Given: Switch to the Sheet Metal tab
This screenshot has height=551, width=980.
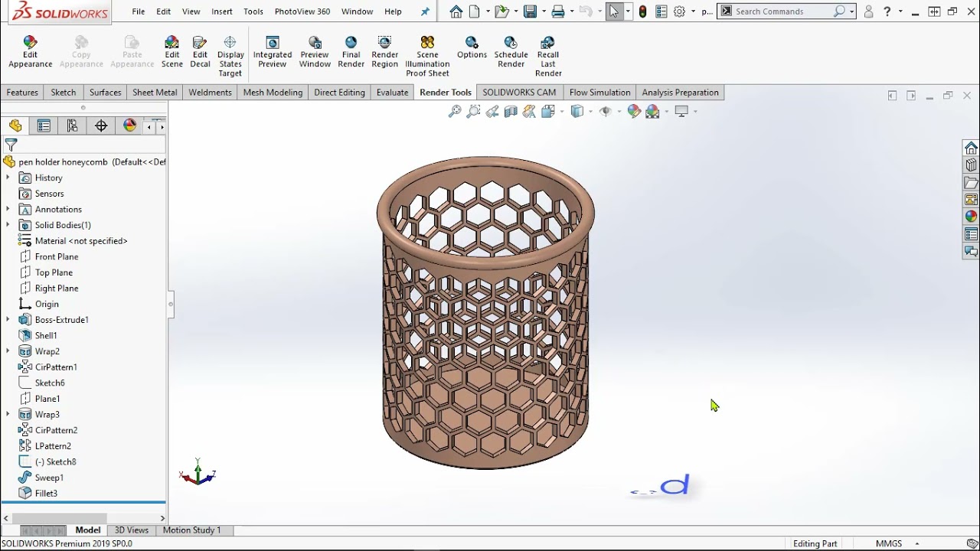Looking at the screenshot, I should (x=155, y=93).
